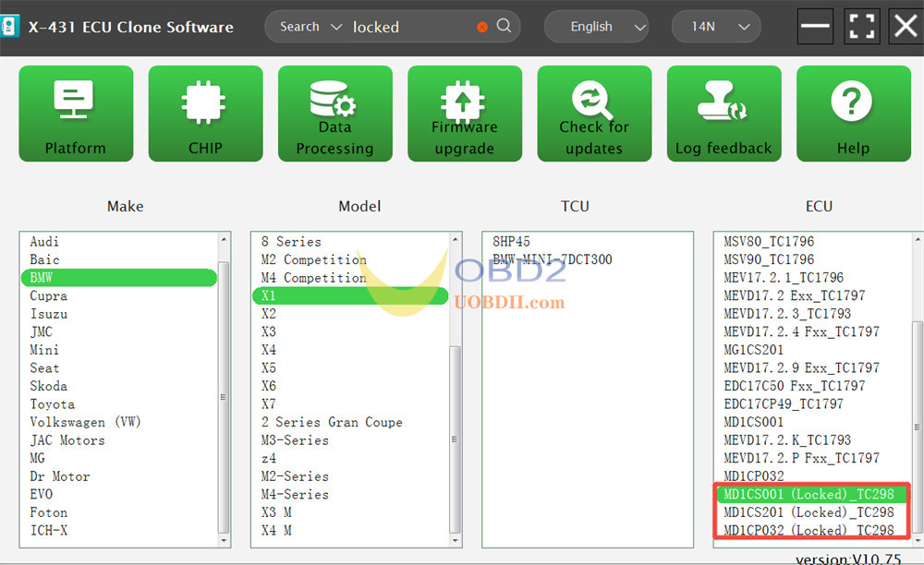This screenshot has height=565, width=924.
Task: Select MD1CS201 (Locked)_TC298 ECU
Action: 808,512
